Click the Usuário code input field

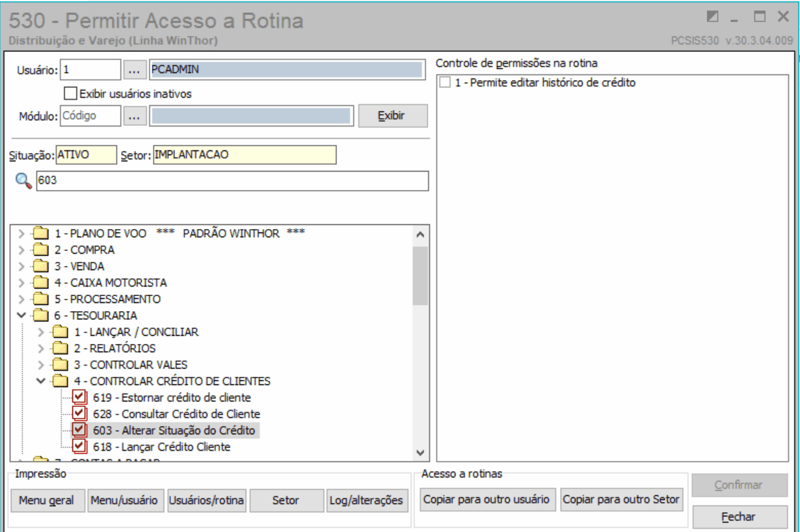90,69
